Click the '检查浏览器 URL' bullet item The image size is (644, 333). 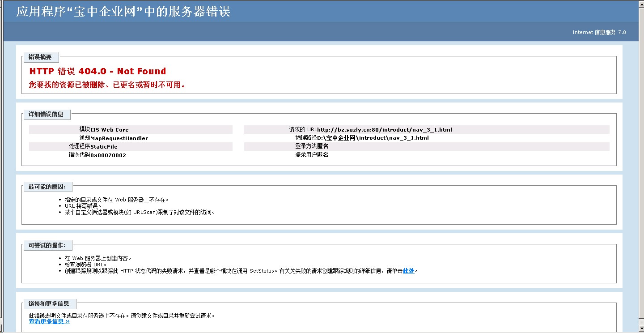click(85, 265)
